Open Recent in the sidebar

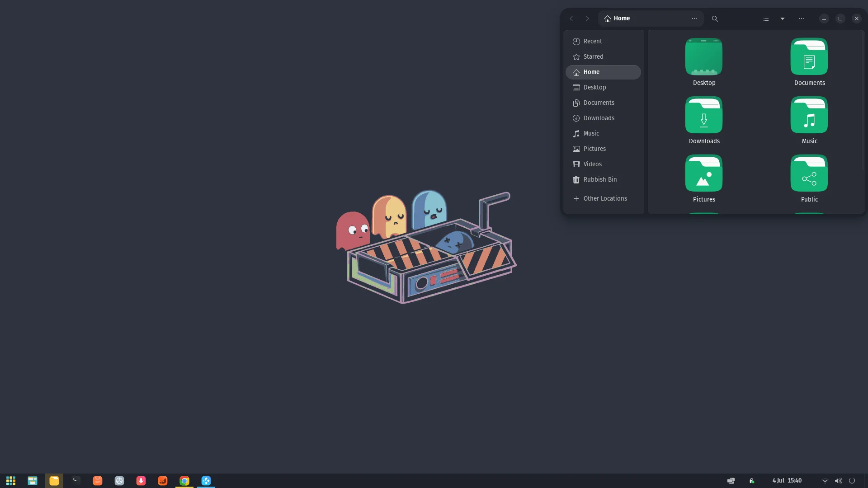pos(603,41)
